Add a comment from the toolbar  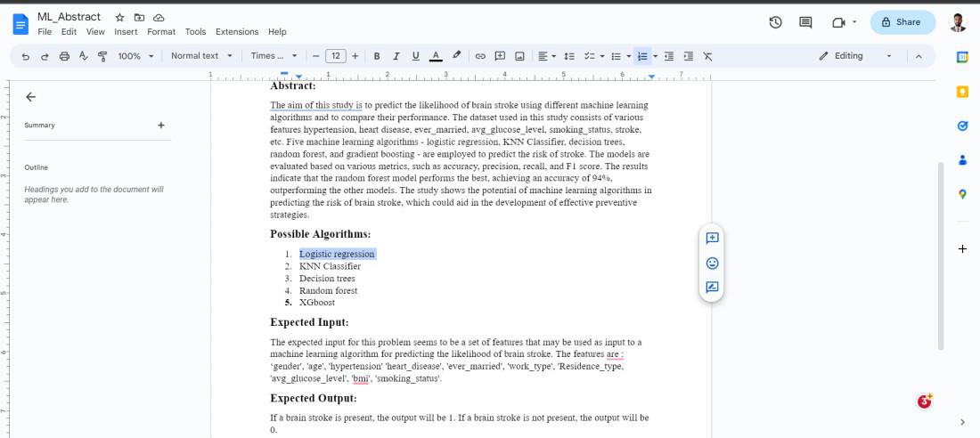pos(500,56)
